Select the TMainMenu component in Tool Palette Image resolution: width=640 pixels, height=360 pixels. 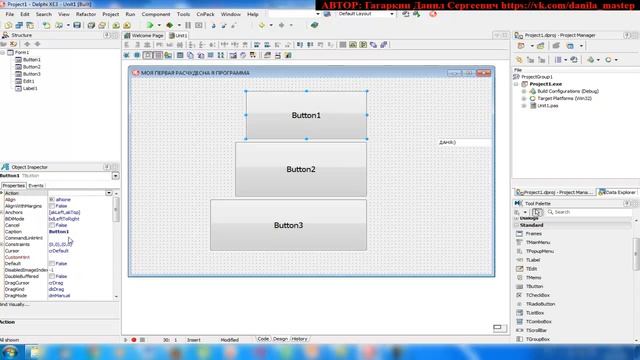point(538,242)
